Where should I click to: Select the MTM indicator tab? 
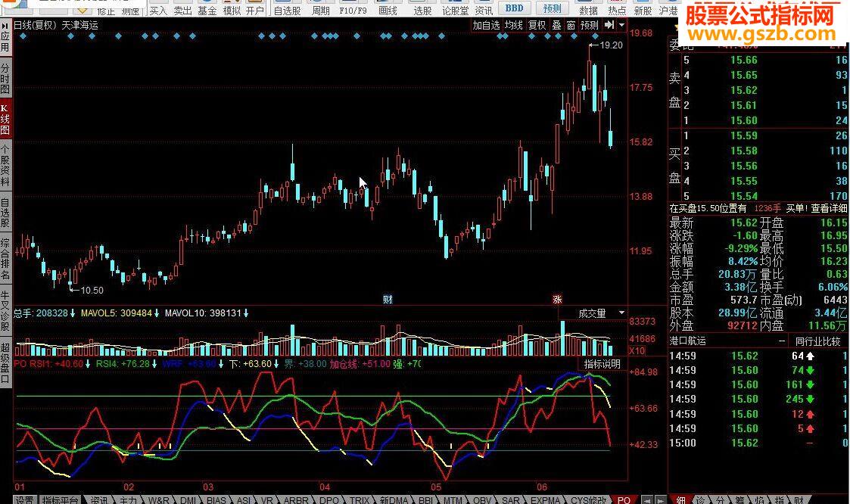pos(453,499)
